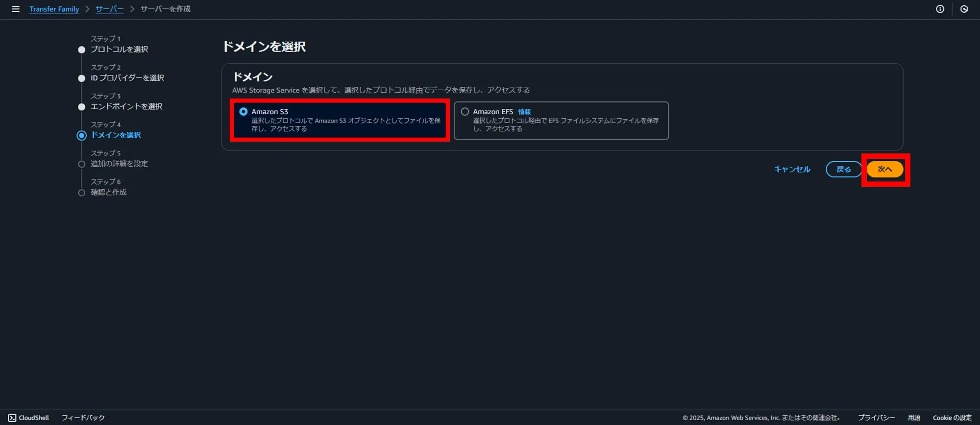Click the キャンセル button
This screenshot has width=980, height=425.
[792, 169]
